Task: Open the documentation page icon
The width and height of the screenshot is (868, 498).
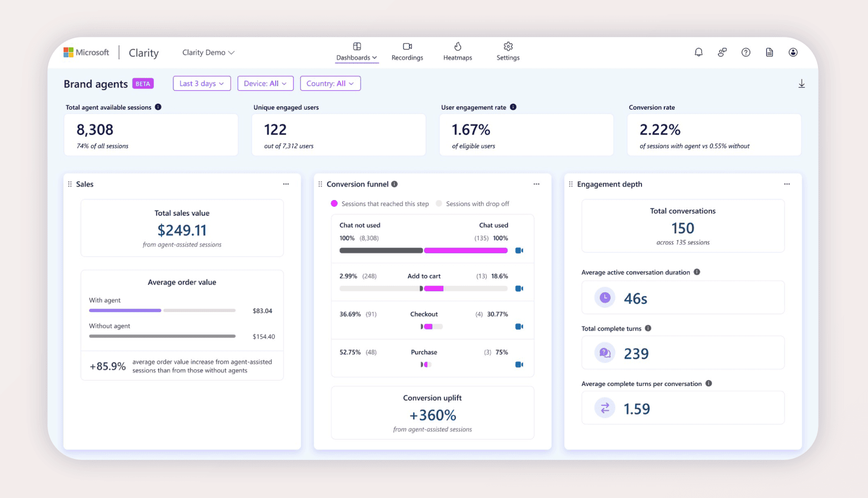Action: [769, 52]
